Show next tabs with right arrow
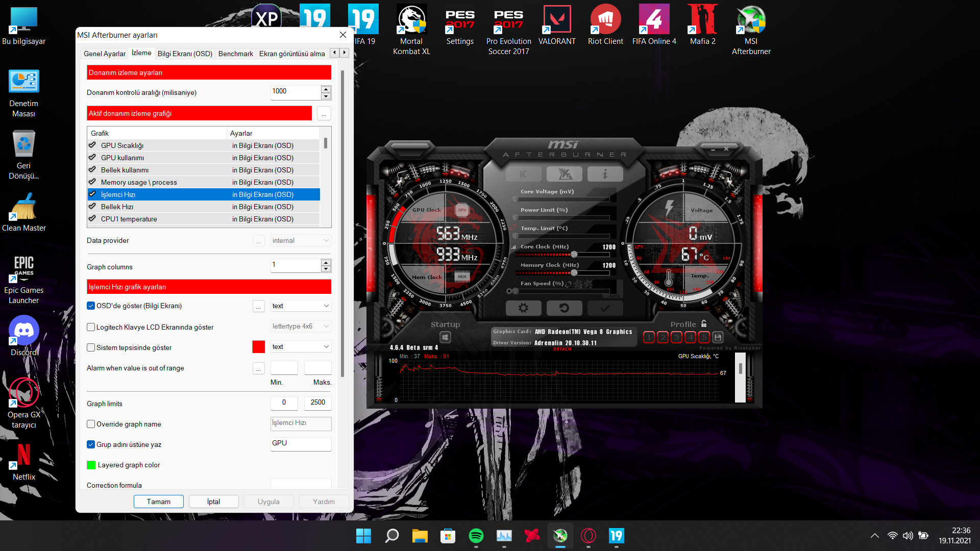This screenshot has width=980, height=551. click(345, 53)
